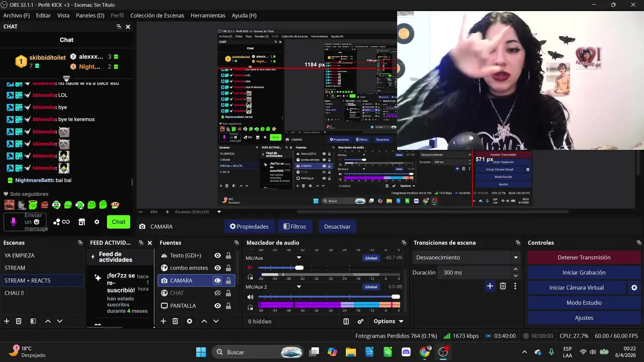This screenshot has height=362, width=644.
Task: Open the Colección de Escenas menu
Action: point(157,16)
